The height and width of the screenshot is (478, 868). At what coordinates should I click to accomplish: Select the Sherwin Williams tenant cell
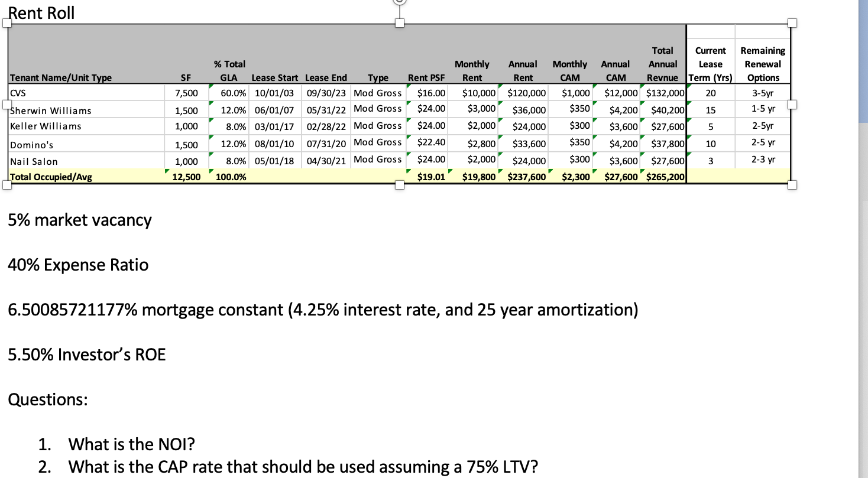tap(86, 110)
